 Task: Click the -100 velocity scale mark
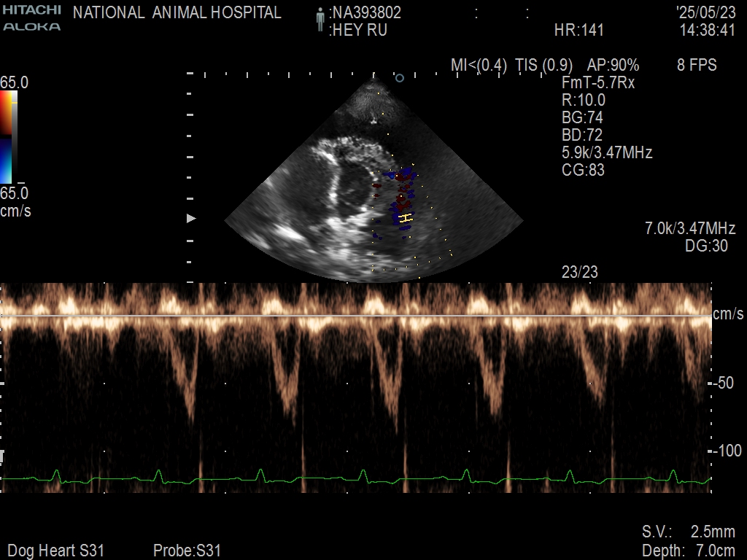(729, 451)
